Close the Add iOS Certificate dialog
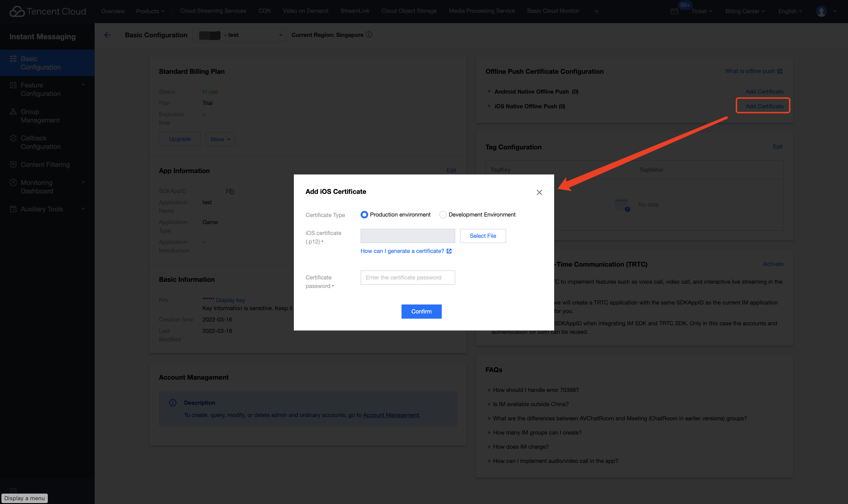The height and width of the screenshot is (504, 848). pos(539,193)
